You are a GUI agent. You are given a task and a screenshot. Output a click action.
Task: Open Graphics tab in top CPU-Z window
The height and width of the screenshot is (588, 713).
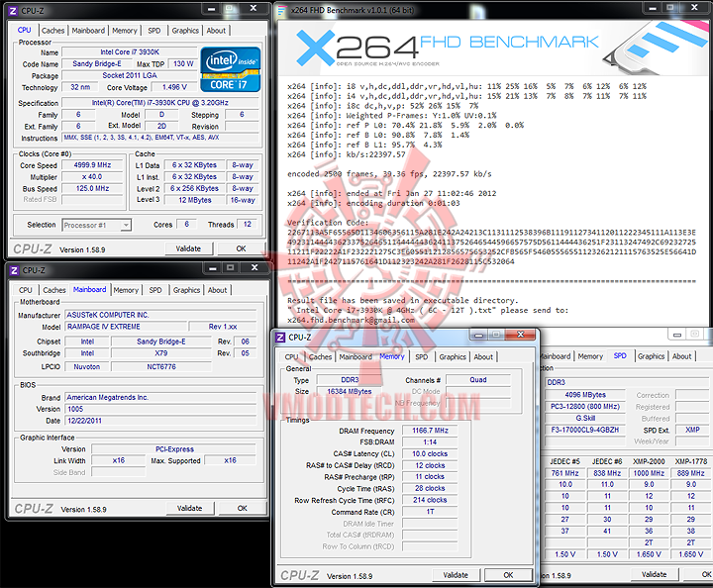tap(185, 31)
